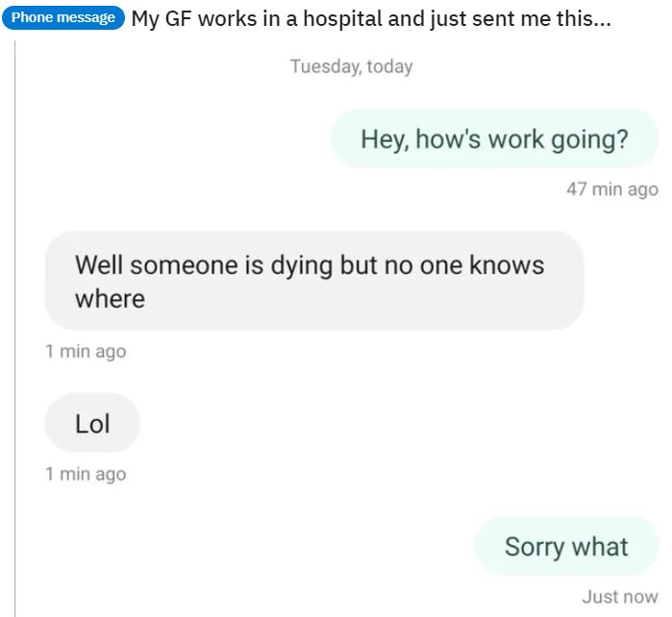Select the 'Sorry what' message bubble
This screenshot has height=617, width=672.
[x=566, y=546]
